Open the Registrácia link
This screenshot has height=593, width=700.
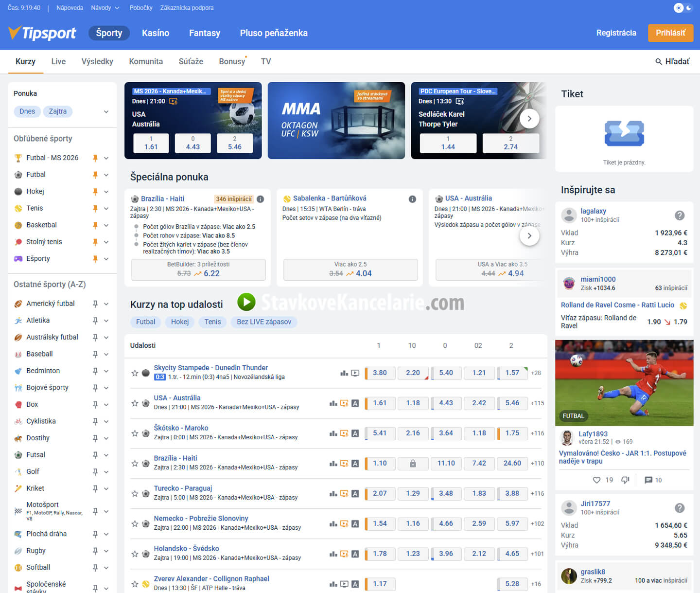(x=616, y=33)
